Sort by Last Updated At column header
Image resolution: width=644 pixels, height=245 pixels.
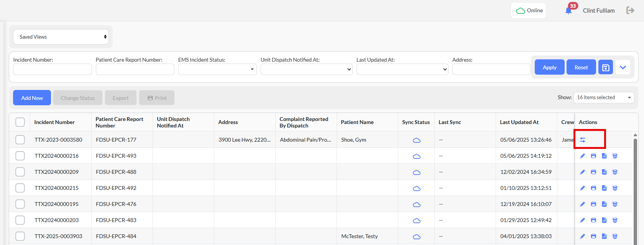519,122
